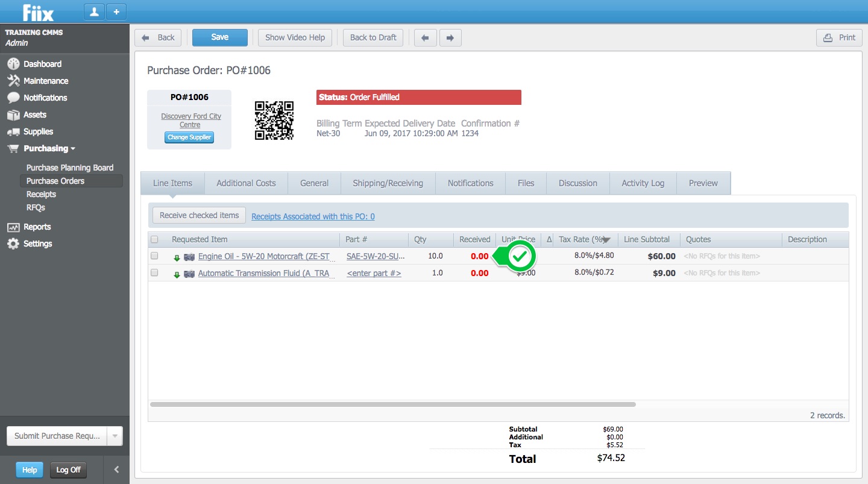
Task: Collapse the left sidebar with chevron
Action: [x=116, y=470]
